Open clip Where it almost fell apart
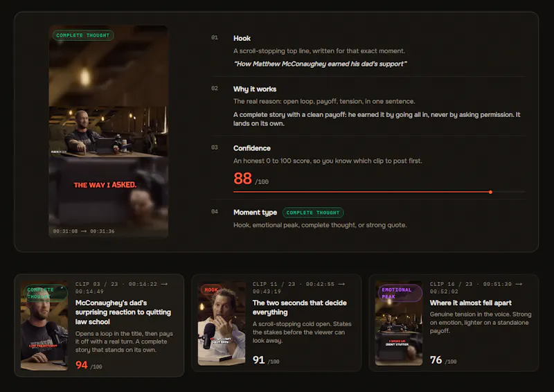Viewport: 554px width, 392px height. (x=471, y=303)
